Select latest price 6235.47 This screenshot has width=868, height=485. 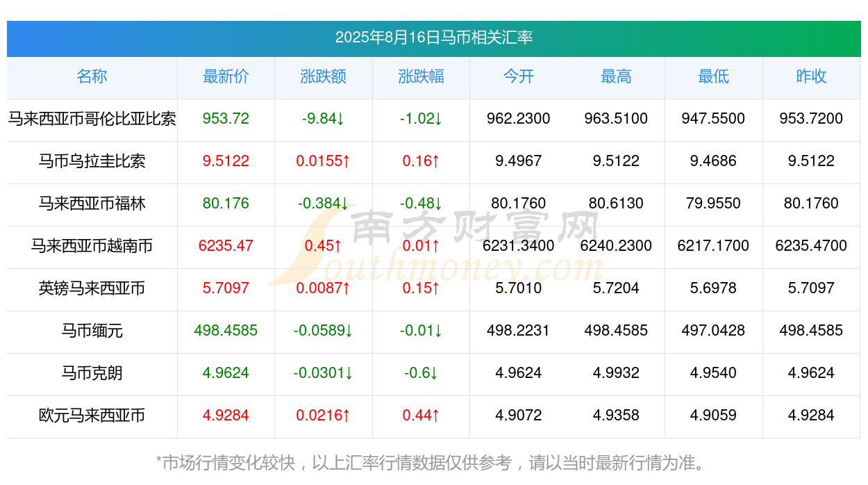pos(226,246)
